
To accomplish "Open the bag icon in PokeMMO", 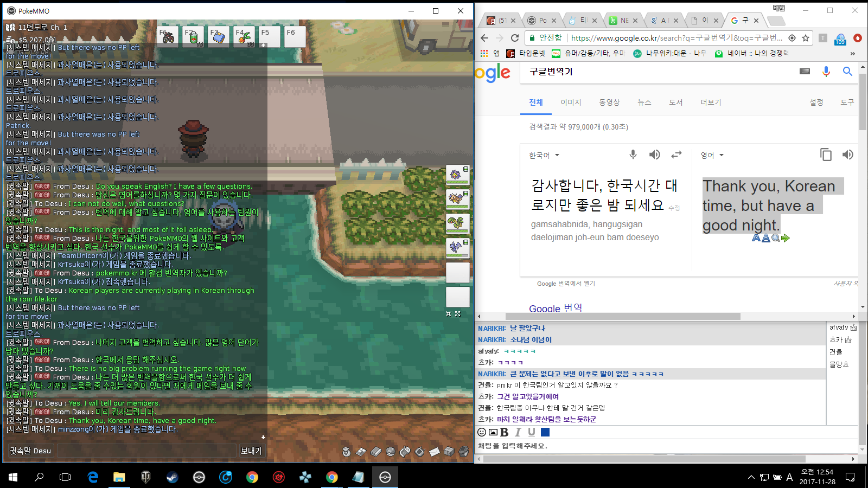I will click(x=346, y=451).
